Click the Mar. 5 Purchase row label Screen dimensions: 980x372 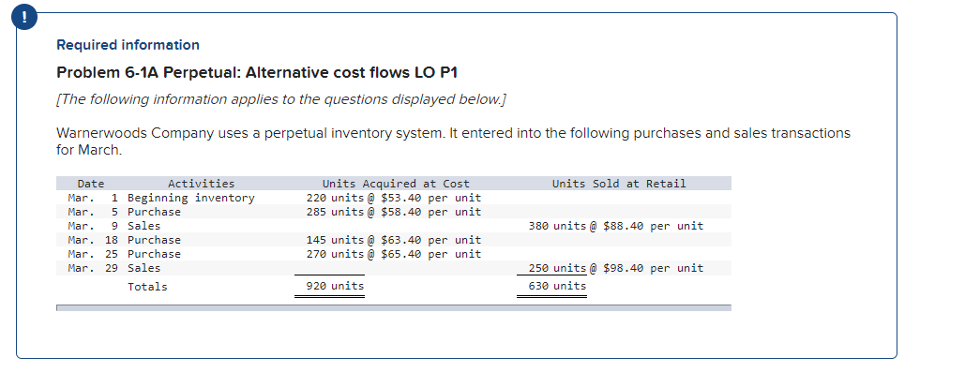coord(154,212)
